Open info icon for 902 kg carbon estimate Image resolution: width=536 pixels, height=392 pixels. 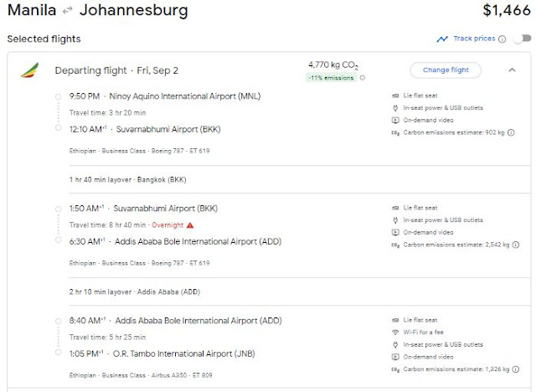coord(511,132)
